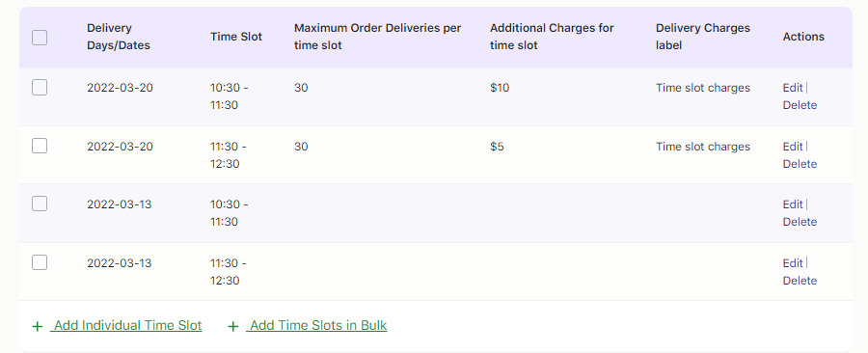Viewport: 868px width, 353px height.
Task: Edit the 2022-03-13 10:30 - 11:30 slot
Action: coord(793,204)
